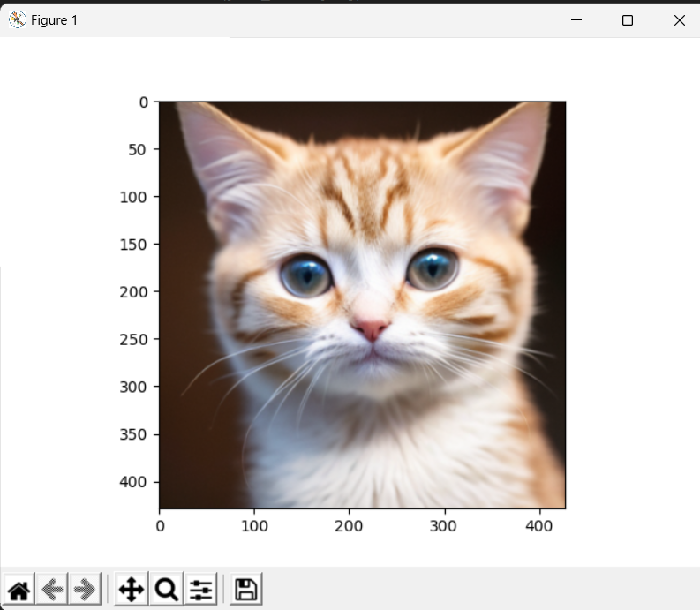
Task: Click the x-axis tick label "300"
Action: coord(443,526)
